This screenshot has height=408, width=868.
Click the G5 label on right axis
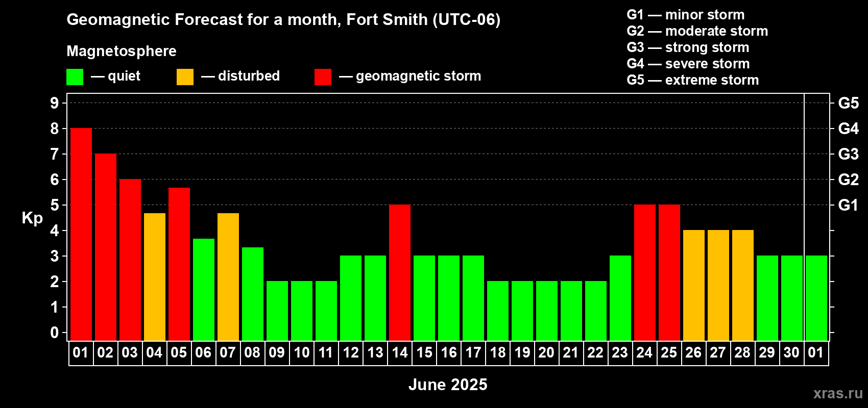[849, 103]
